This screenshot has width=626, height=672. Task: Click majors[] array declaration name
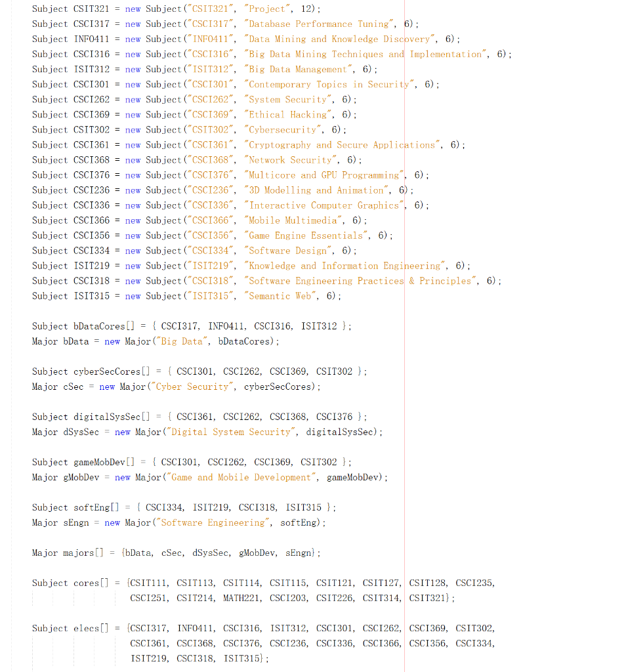(x=83, y=553)
